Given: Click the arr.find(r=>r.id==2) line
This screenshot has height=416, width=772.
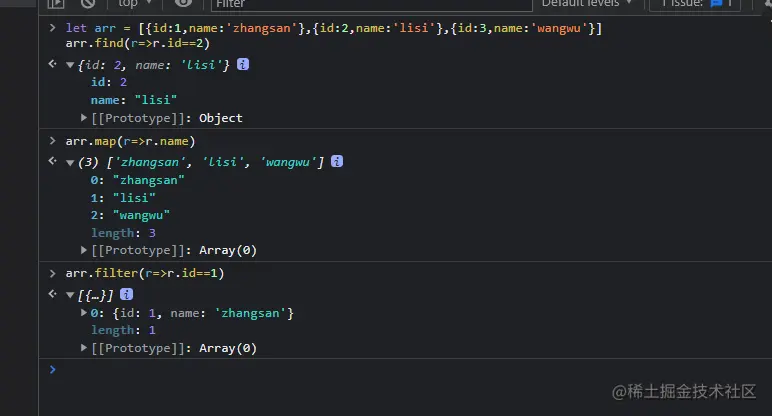Looking at the screenshot, I should click(x=138, y=43).
